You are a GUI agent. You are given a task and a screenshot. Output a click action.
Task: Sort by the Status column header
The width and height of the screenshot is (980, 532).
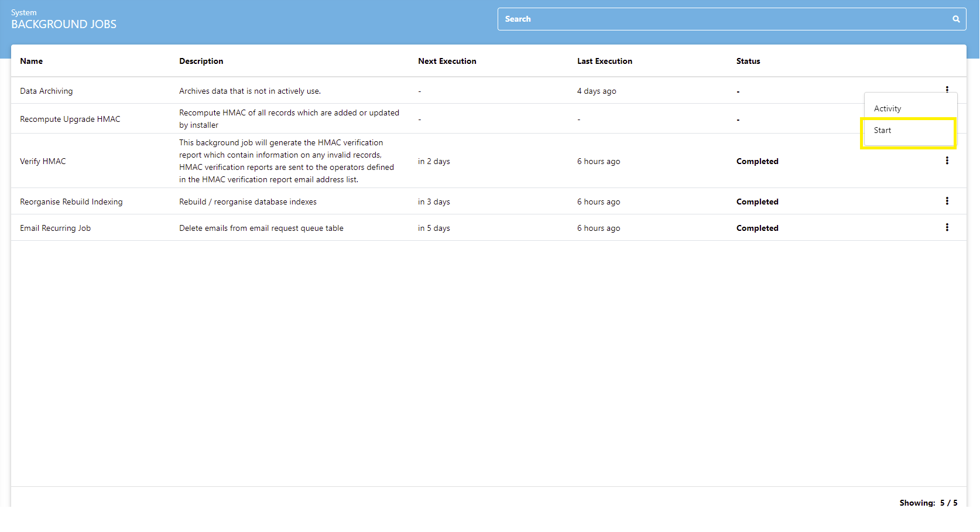tap(748, 61)
